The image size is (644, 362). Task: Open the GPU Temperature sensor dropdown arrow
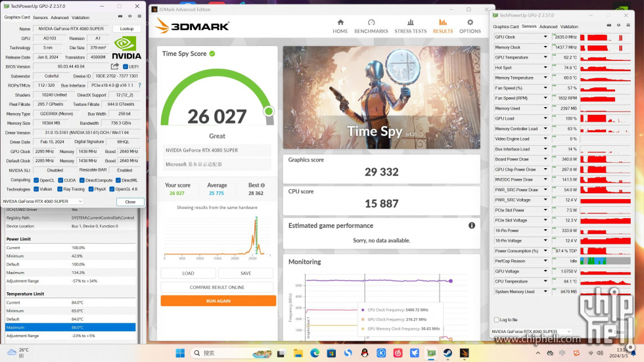(x=545, y=57)
